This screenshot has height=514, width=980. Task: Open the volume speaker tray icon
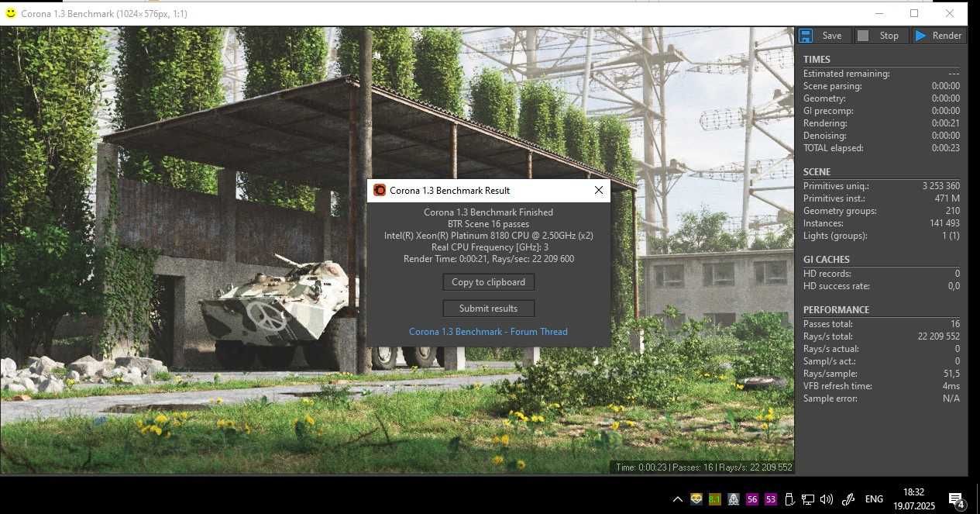point(827,499)
